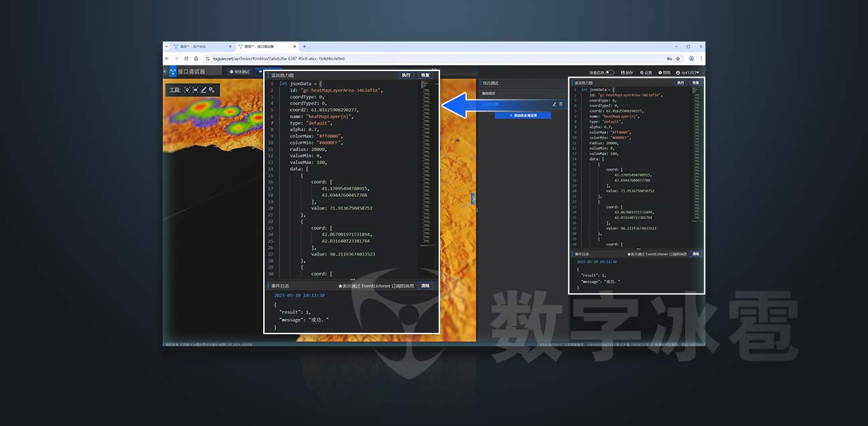Open the Chrome profile avatar
Viewport: 868px width, 426px height.
(691, 59)
